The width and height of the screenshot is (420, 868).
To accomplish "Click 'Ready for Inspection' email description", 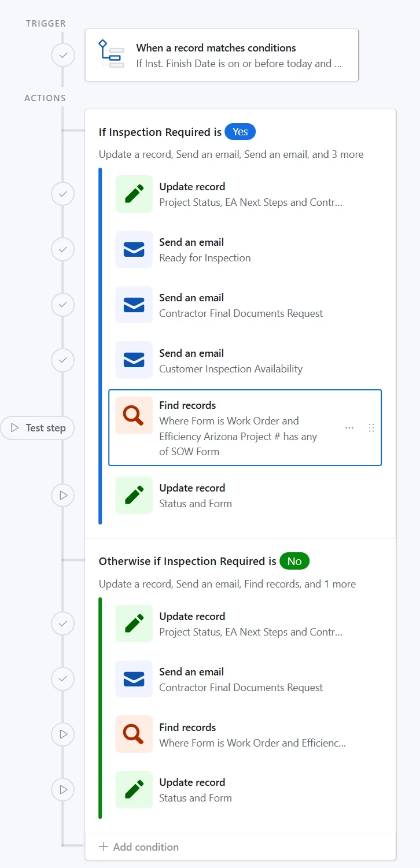I will 205,258.
